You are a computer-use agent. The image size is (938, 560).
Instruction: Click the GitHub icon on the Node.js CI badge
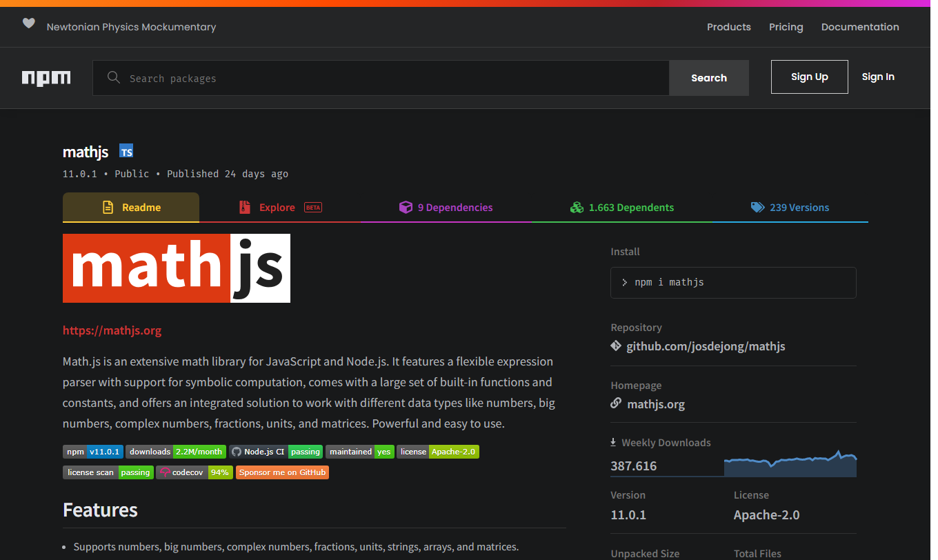(237, 452)
